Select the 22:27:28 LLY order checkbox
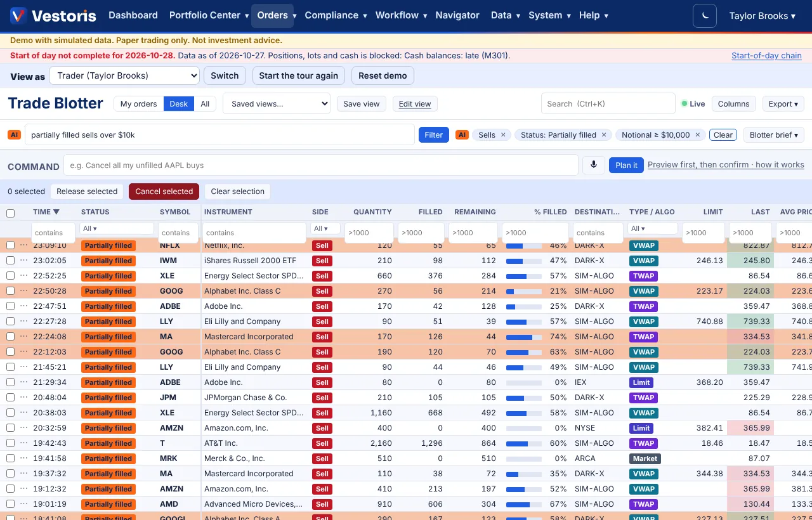The height and width of the screenshot is (520, 812). (x=10, y=322)
